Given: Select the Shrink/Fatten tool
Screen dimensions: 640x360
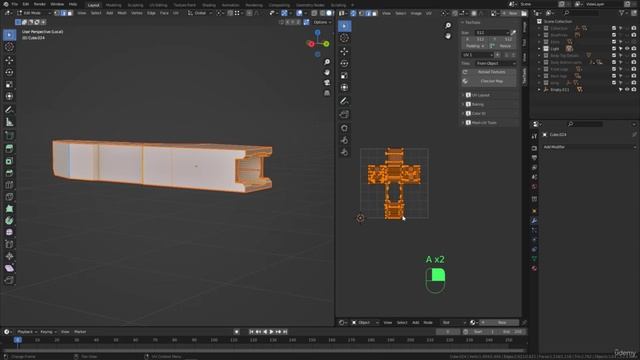Looking at the screenshot, I should click(x=9, y=256).
